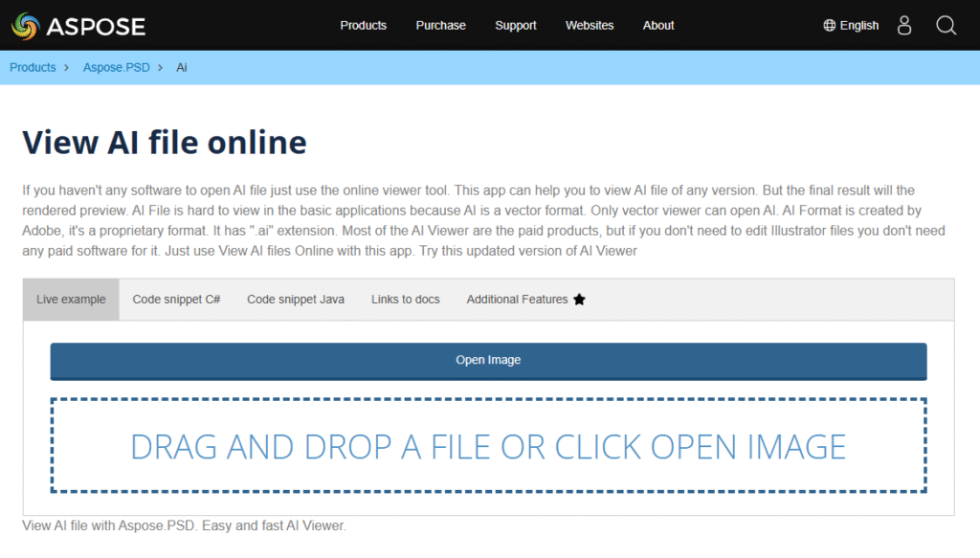Open the Purchase menu
The width and height of the screenshot is (980, 558).
click(x=440, y=26)
